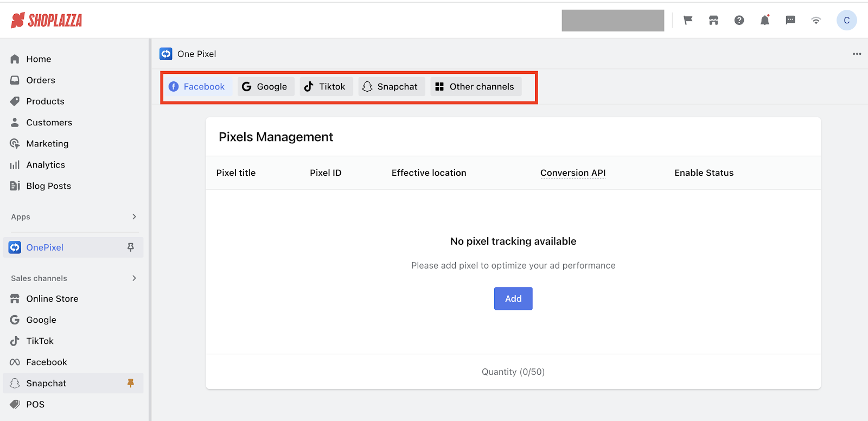Image resolution: width=868 pixels, height=421 pixels.
Task: Toggle the Snapchat orange pin icon
Action: (x=131, y=383)
